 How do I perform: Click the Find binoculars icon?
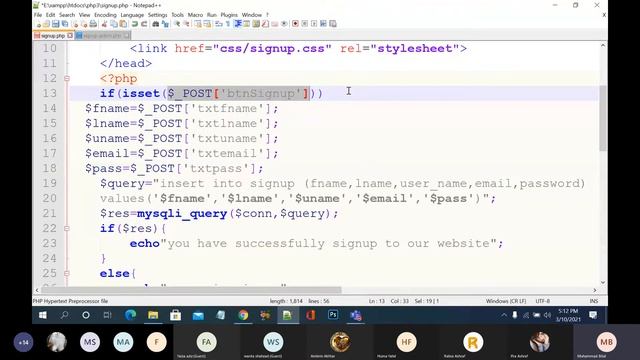pyautogui.click(x=156, y=24)
